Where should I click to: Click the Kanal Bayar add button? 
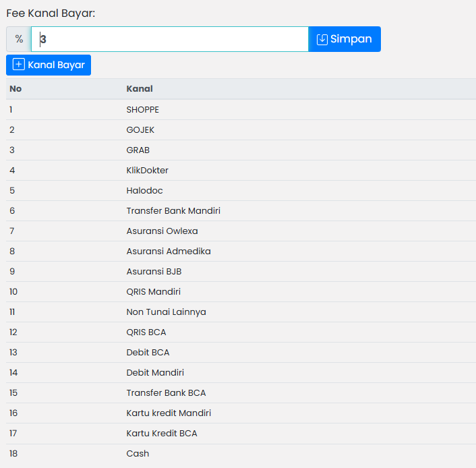tap(49, 65)
